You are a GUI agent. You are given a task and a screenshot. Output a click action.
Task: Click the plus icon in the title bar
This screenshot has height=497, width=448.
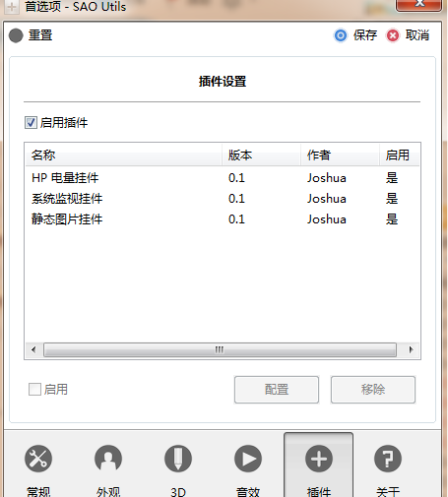12,7
